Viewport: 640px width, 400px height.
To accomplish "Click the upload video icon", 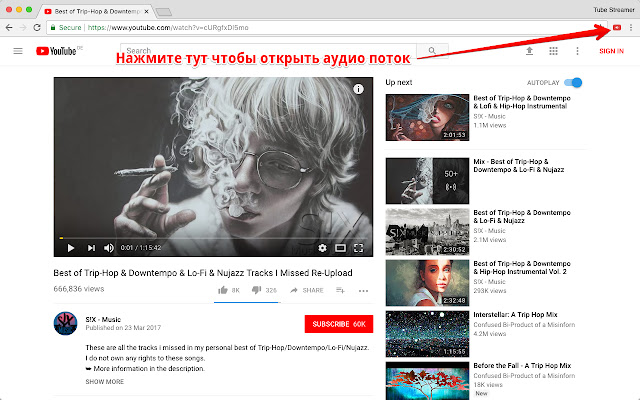I will [529, 51].
